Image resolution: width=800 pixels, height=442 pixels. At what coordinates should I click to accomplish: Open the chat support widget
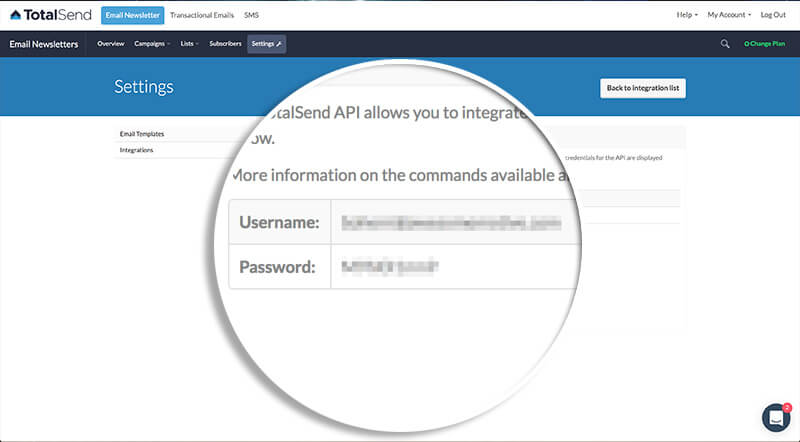(x=776, y=418)
